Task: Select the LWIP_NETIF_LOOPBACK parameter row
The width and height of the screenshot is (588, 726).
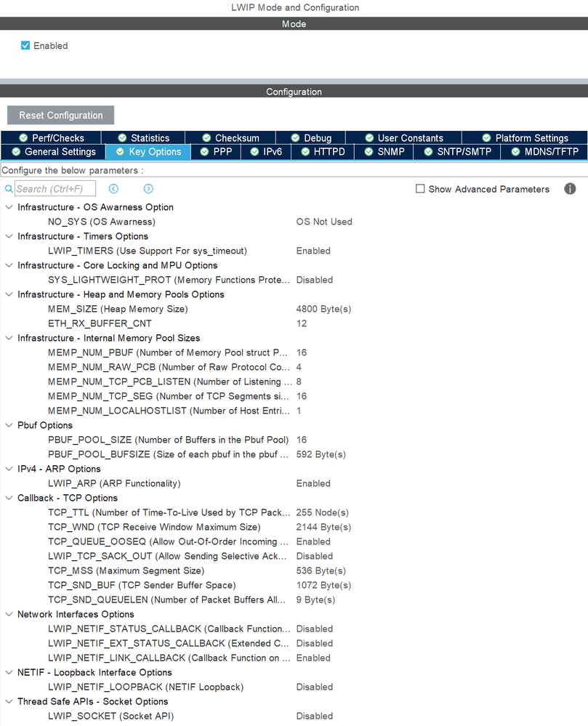Action: (x=294, y=687)
